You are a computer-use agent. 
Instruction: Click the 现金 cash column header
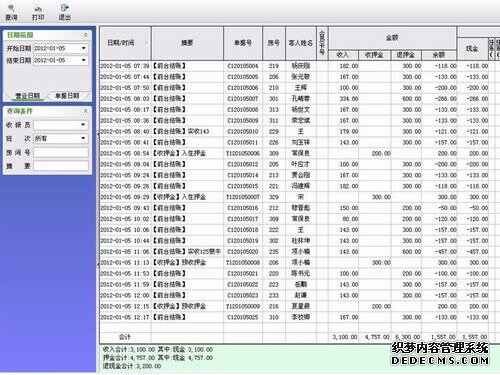coord(472,49)
